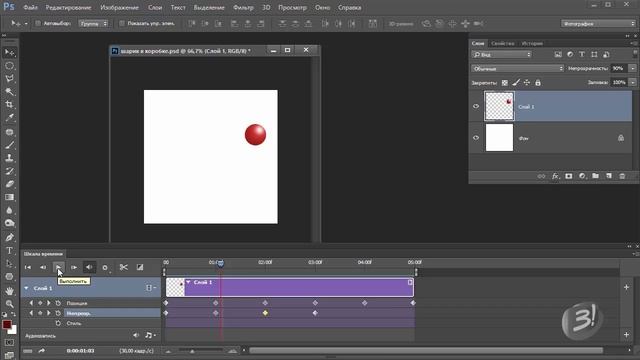Viewport: 640px width, 360px height.
Task: Open the Слой 1 track filmstrip menu
Action: click(151, 288)
